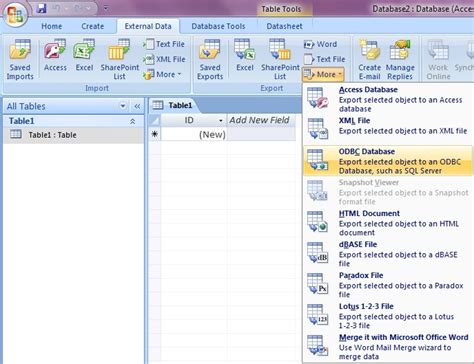Choose Paradox File export option
The image size is (474, 364).
tap(388, 285)
